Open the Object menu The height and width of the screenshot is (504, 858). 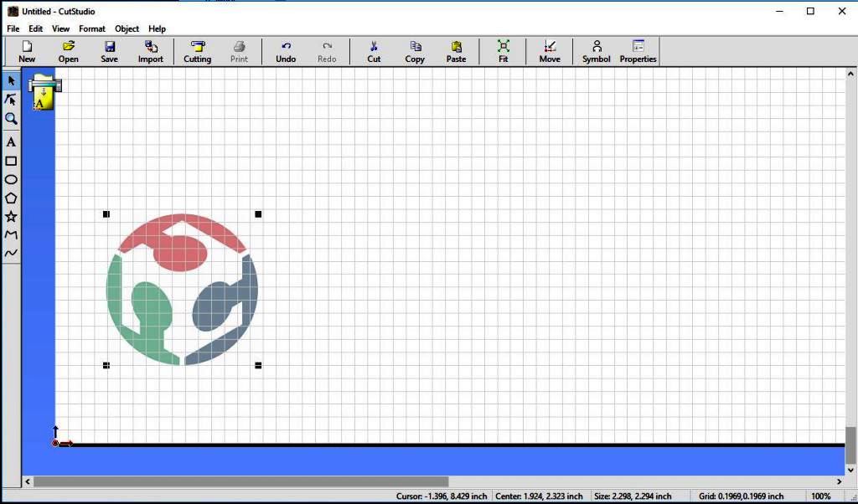pyautogui.click(x=127, y=28)
